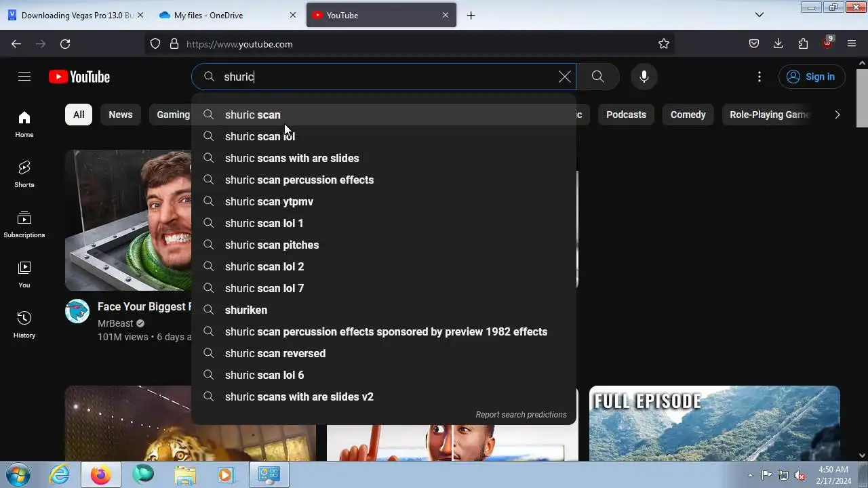Choose suggestion "shuric scans with are slides"
This screenshot has height=488, width=868.
coord(384,158)
